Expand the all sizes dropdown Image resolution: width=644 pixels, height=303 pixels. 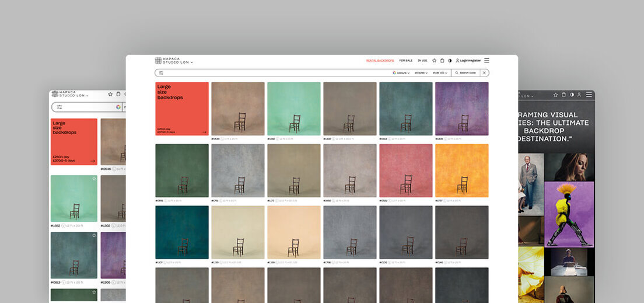click(x=421, y=73)
